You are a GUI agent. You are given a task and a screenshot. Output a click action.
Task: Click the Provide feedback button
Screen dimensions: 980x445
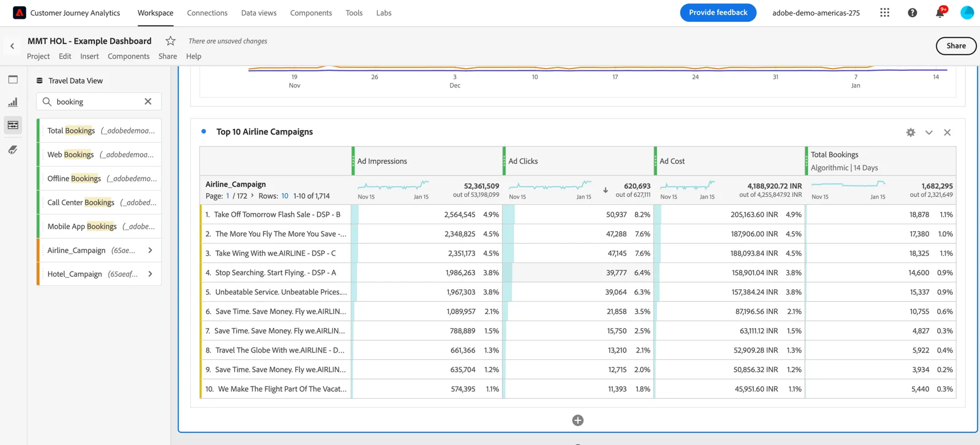(x=718, y=13)
